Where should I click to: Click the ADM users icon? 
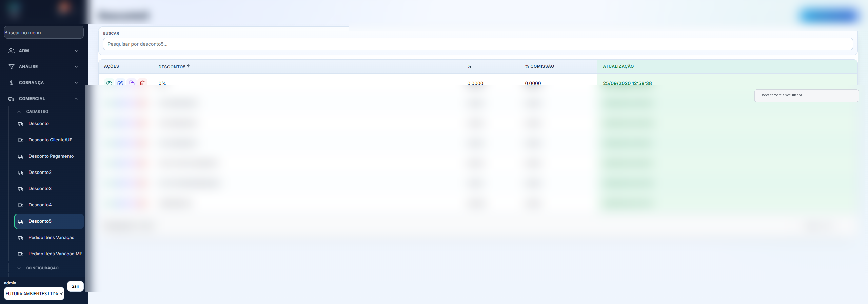click(12, 51)
